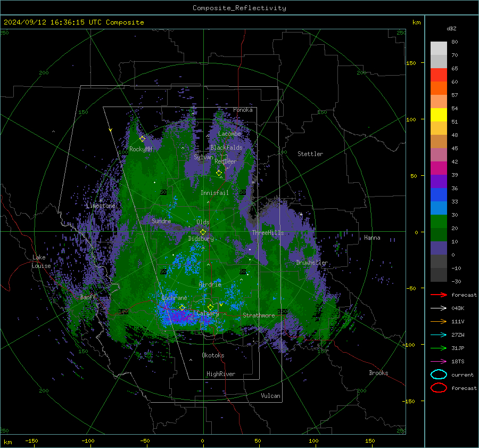Pick the pink 45-42 dBZ swatch
This screenshot has height=448, width=479.
pos(439,154)
